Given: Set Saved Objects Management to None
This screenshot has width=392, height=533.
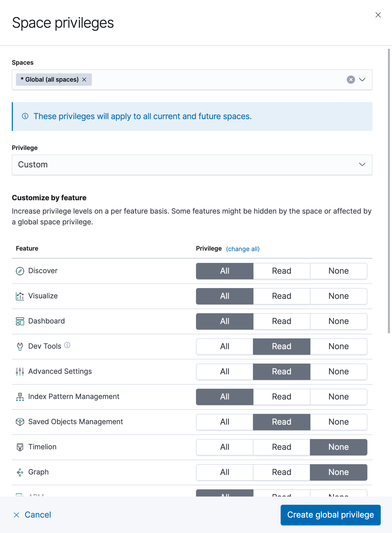Looking at the screenshot, I should (x=339, y=422).
